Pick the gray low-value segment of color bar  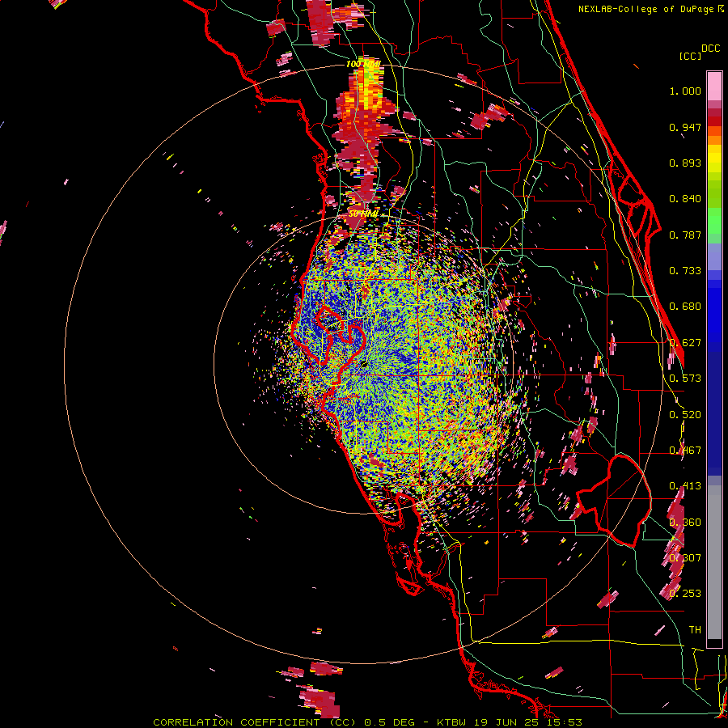(714, 562)
